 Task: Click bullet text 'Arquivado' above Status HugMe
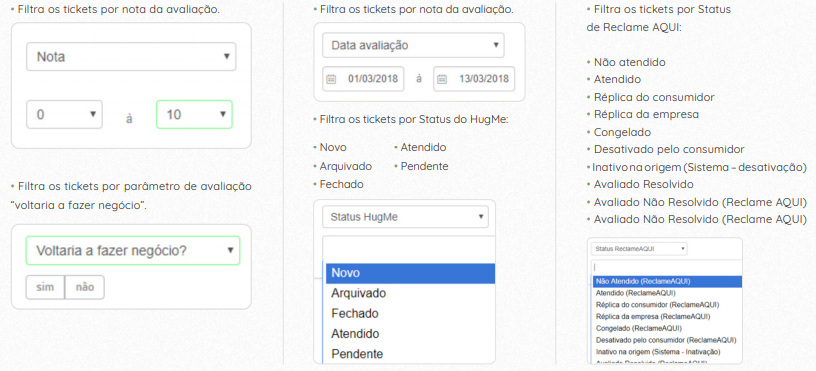(x=346, y=166)
